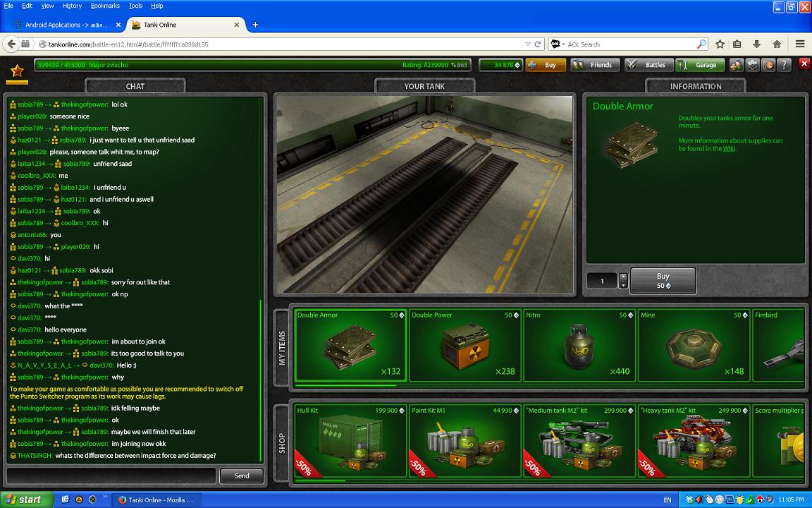Open the Wiki link in Information
Screen dimensions: 812x508
click(x=729, y=148)
